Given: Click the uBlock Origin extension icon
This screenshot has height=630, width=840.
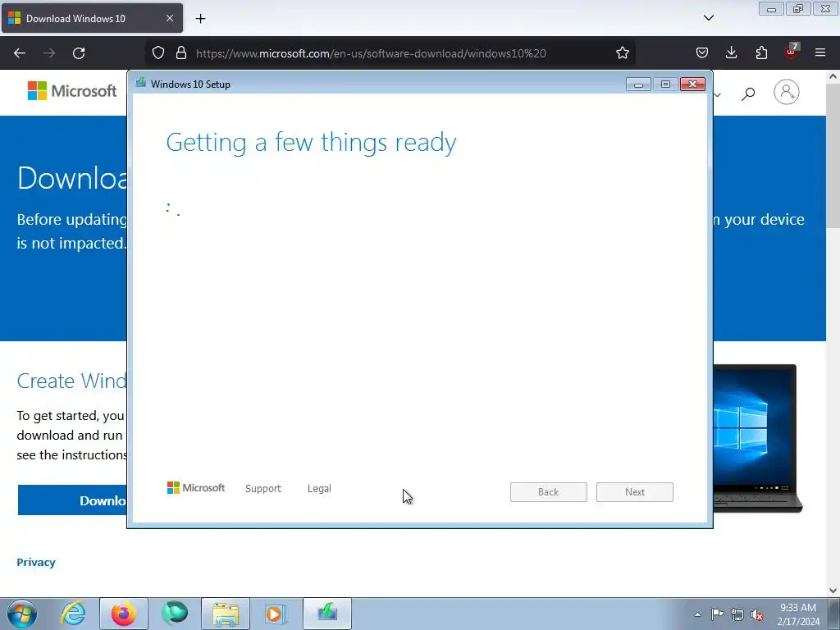Looking at the screenshot, I should pos(792,52).
